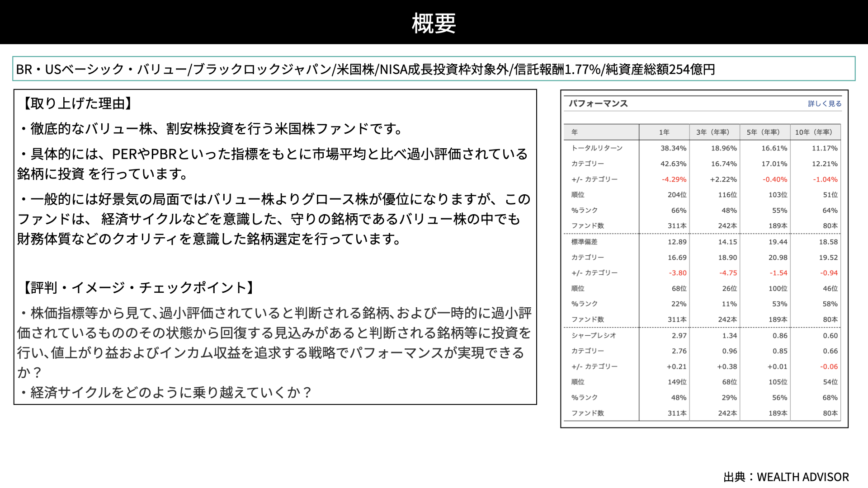Click the 18.96% three-year total return value

click(x=724, y=148)
